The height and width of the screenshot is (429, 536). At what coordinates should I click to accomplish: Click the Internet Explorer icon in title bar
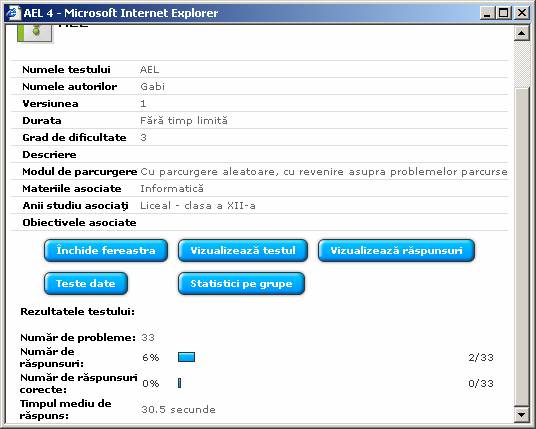pos(13,13)
